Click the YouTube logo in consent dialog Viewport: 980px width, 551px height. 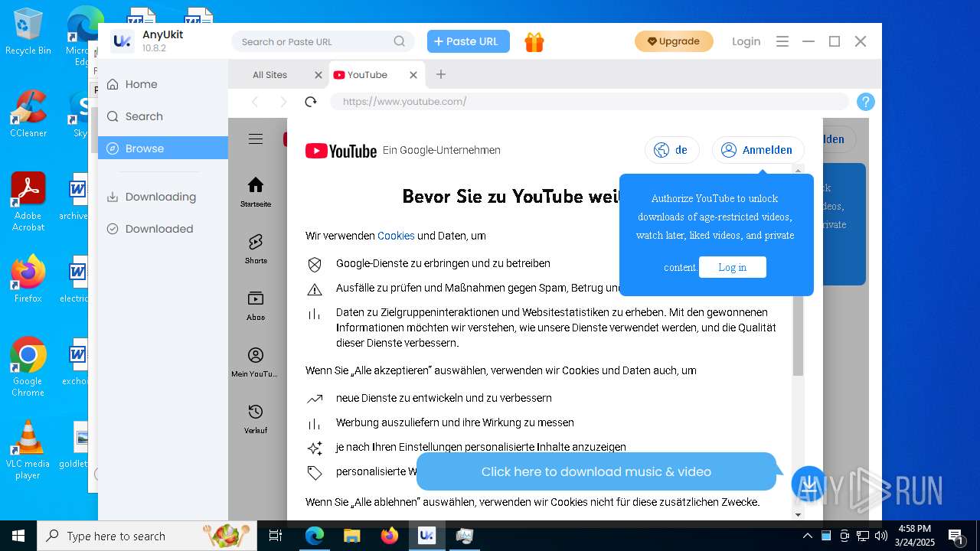point(341,151)
